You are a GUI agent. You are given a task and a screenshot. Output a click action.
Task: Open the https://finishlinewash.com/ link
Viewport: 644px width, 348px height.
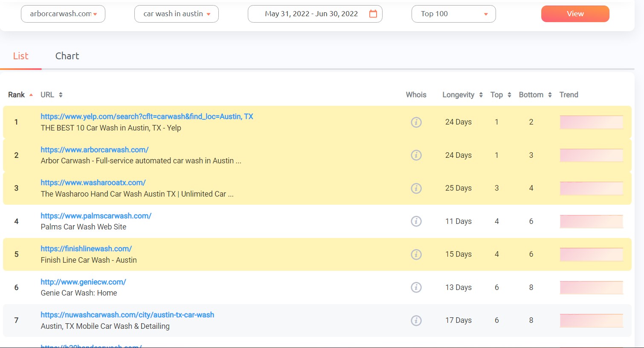point(86,249)
